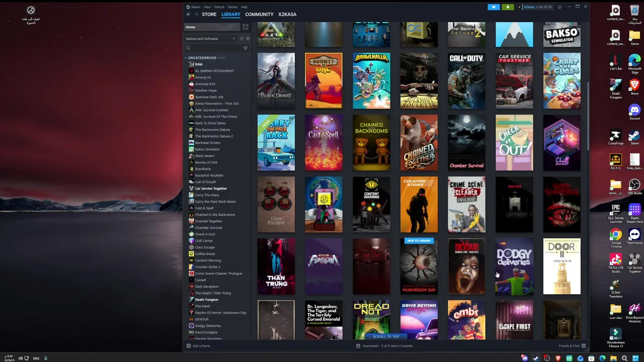Open the Crime Scene Cleaner Prologue cover
The width and height of the screenshot is (644, 362).
(x=466, y=205)
